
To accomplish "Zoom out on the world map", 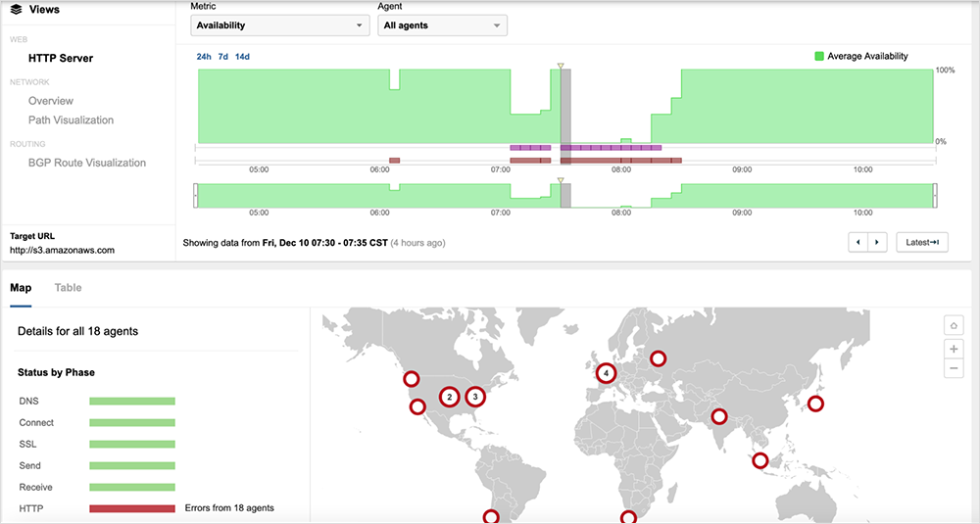I will tap(953, 368).
